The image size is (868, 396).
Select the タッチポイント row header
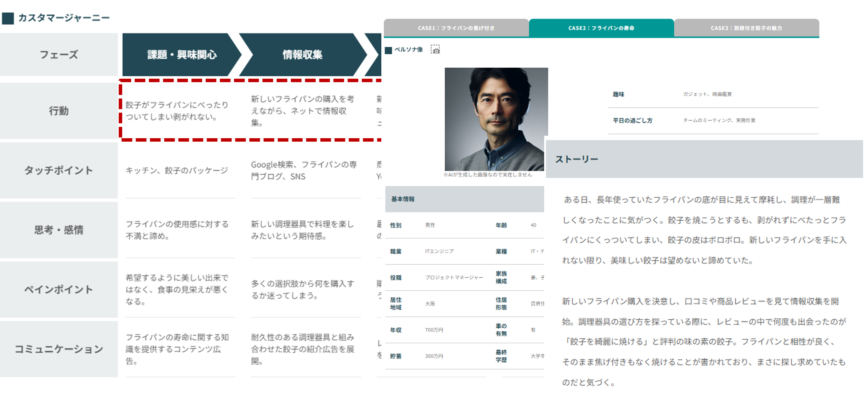(59, 170)
